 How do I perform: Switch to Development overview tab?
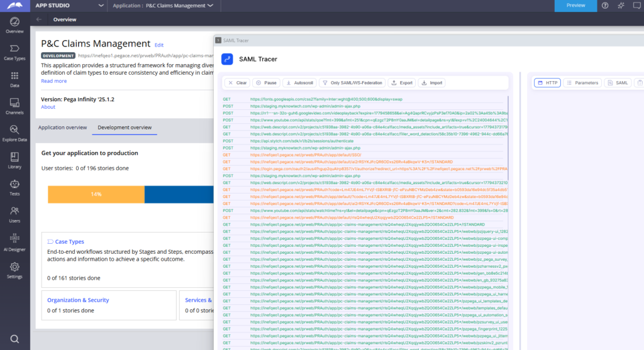[x=125, y=128]
